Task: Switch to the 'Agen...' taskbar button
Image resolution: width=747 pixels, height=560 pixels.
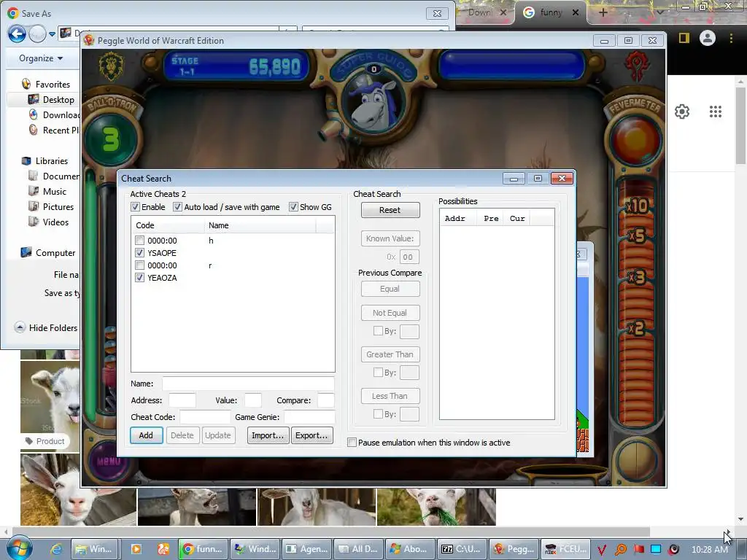Action: tap(307, 549)
